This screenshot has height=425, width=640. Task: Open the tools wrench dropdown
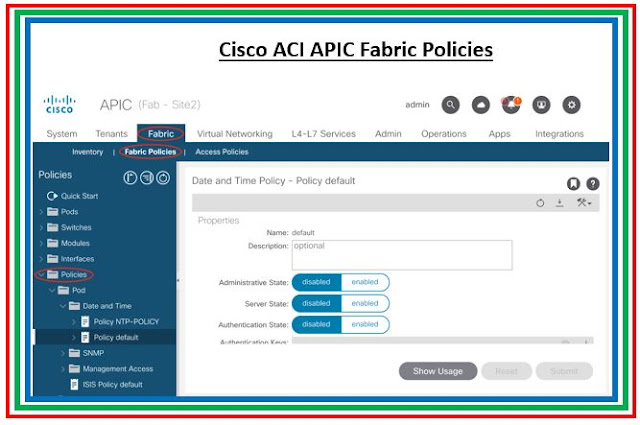(x=584, y=202)
